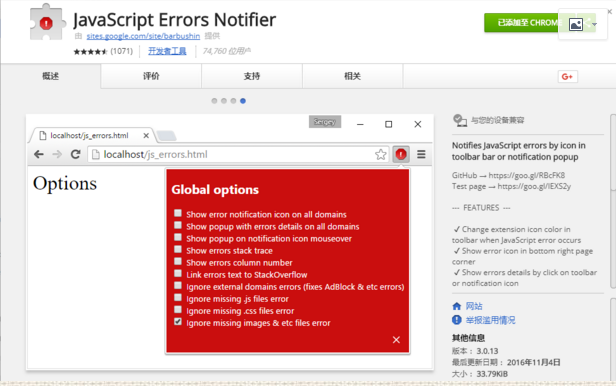Enable Show errors stack trace
Image resolution: width=616 pixels, height=386 pixels.
click(x=178, y=249)
